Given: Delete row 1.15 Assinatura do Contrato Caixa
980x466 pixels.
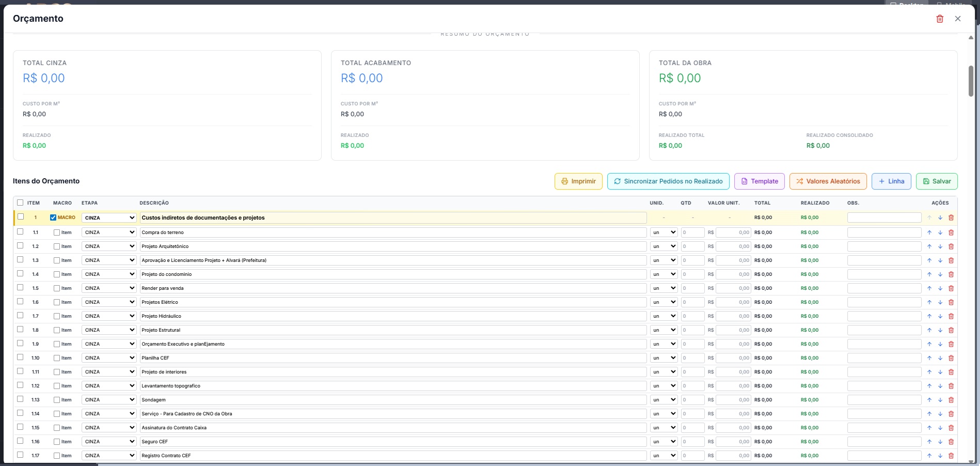Looking at the screenshot, I should coord(951,428).
